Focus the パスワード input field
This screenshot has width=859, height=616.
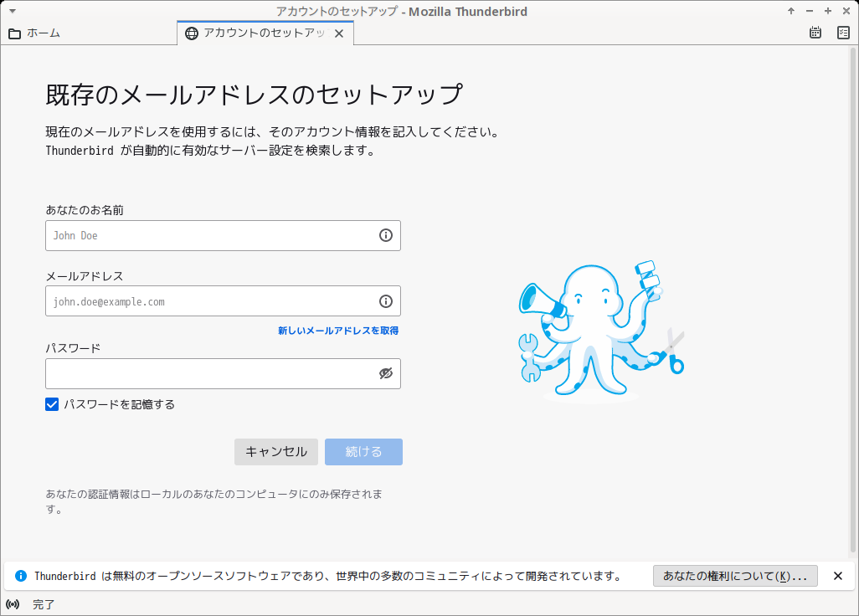pos(223,374)
